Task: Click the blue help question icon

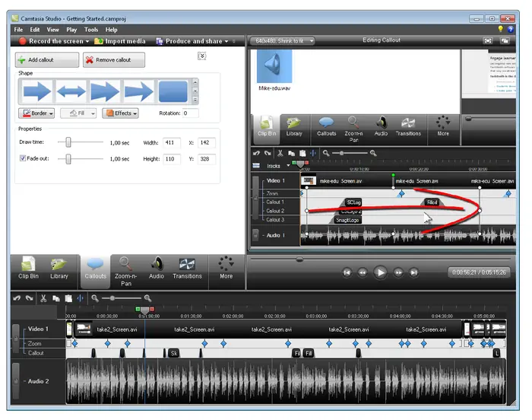Action: (x=511, y=29)
